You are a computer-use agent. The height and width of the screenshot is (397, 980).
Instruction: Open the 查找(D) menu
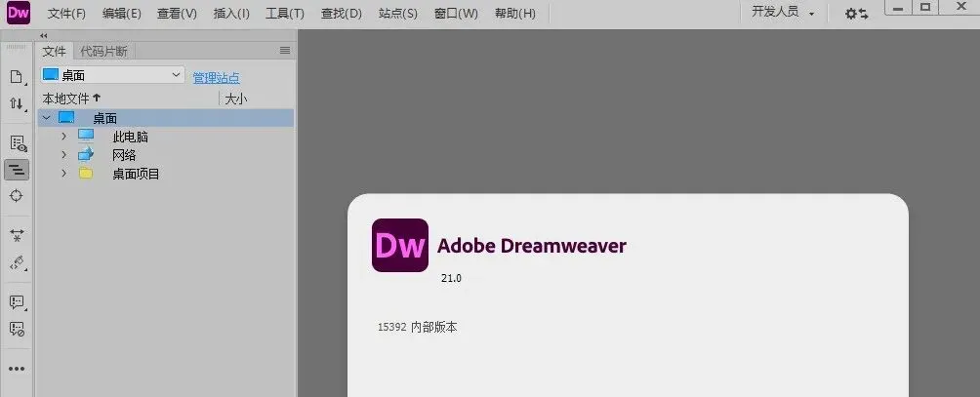click(342, 14)
